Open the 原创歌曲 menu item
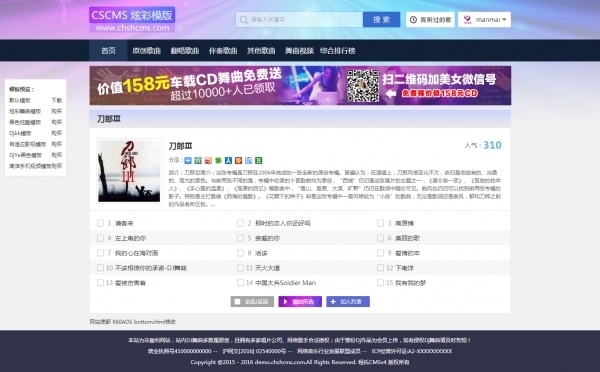Viewport: 600px width, 372px height. point(147,51)
